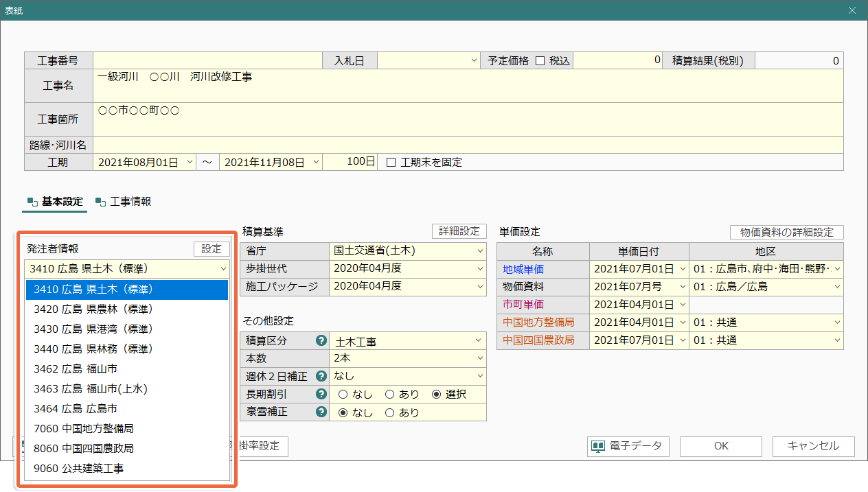The height and width of the screenshot is (492, 868).
Task: Open the 歩掛世代 dropdown
Action: tap(480, 268)
